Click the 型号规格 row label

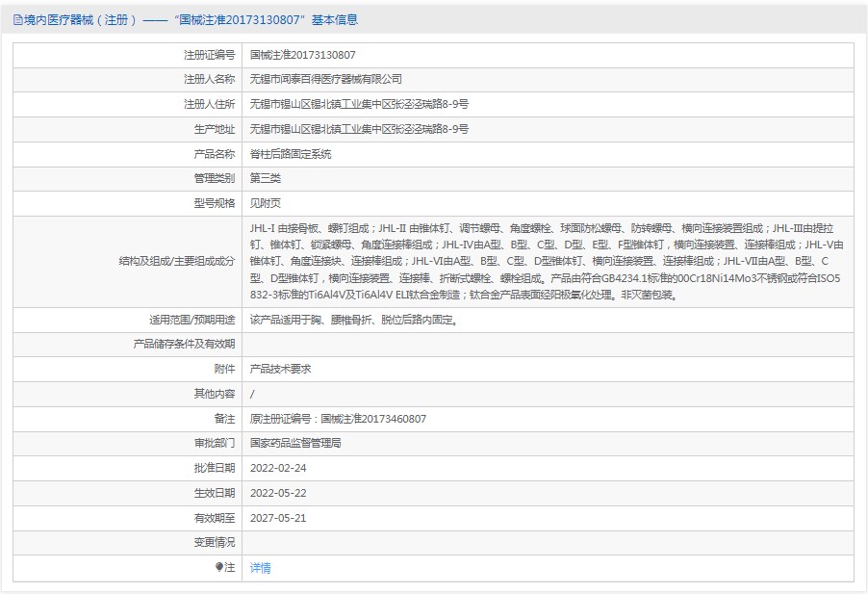click(x=215, y=203)
